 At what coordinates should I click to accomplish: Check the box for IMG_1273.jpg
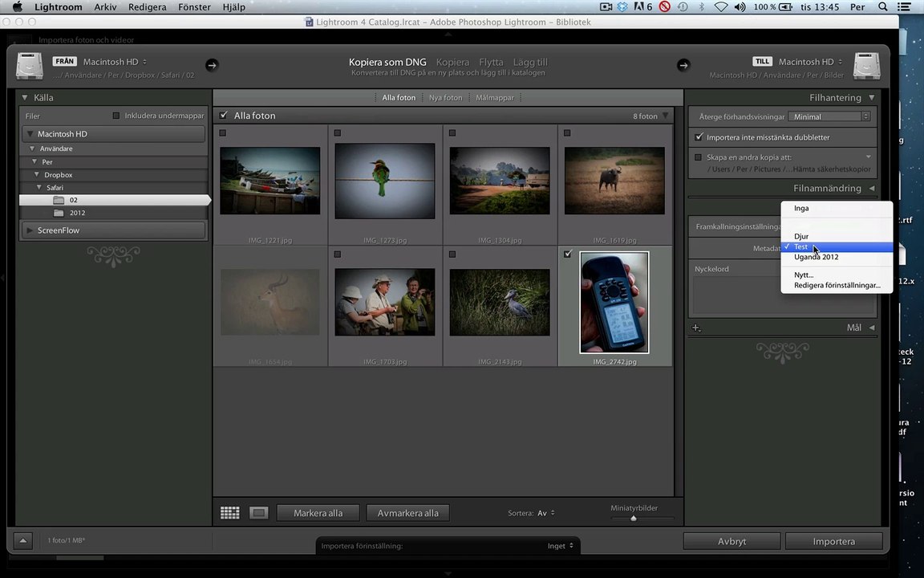point(338,133)
